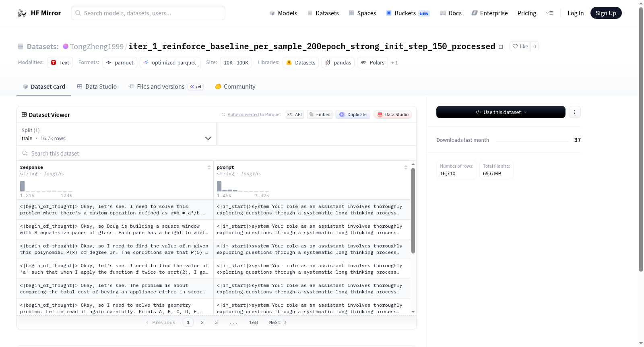The height and width of the screenshot is (347, 644).
Task: Click the search magnifier icon in the navbar
Action: 78,13
